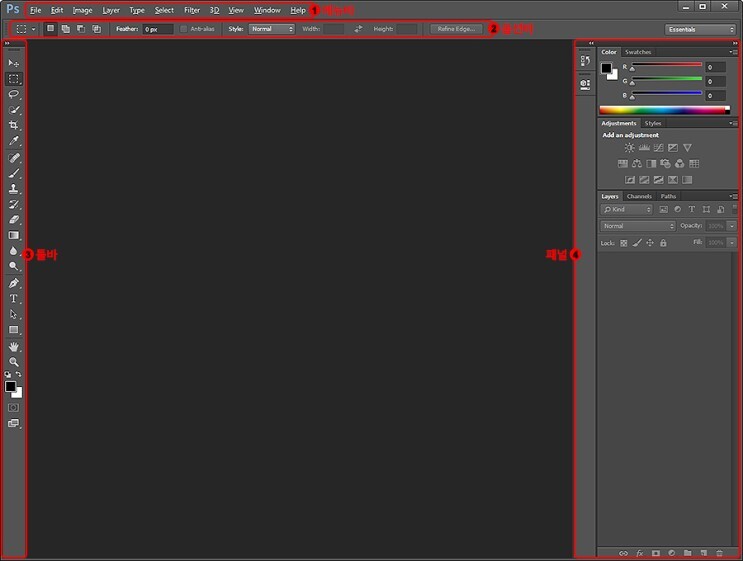Select the Move tool
The image size is (743, 561).
click(13, 63)
